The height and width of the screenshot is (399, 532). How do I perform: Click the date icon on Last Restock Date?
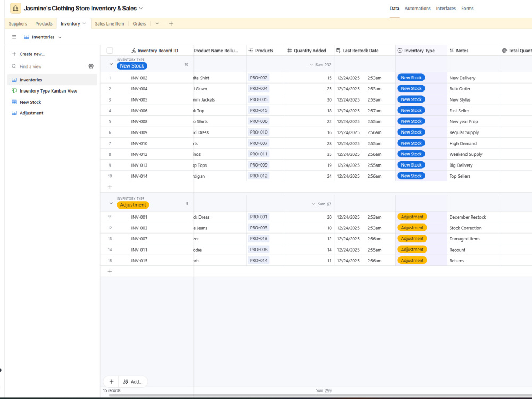pos(338,51)
